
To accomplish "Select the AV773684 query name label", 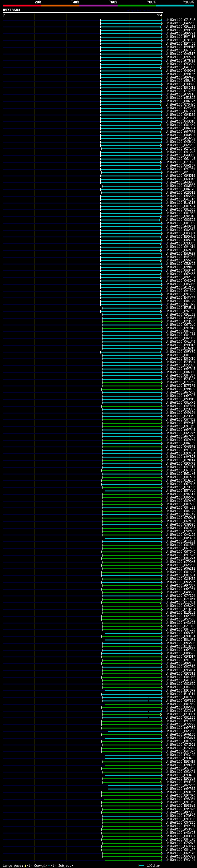I will point(11,10).
